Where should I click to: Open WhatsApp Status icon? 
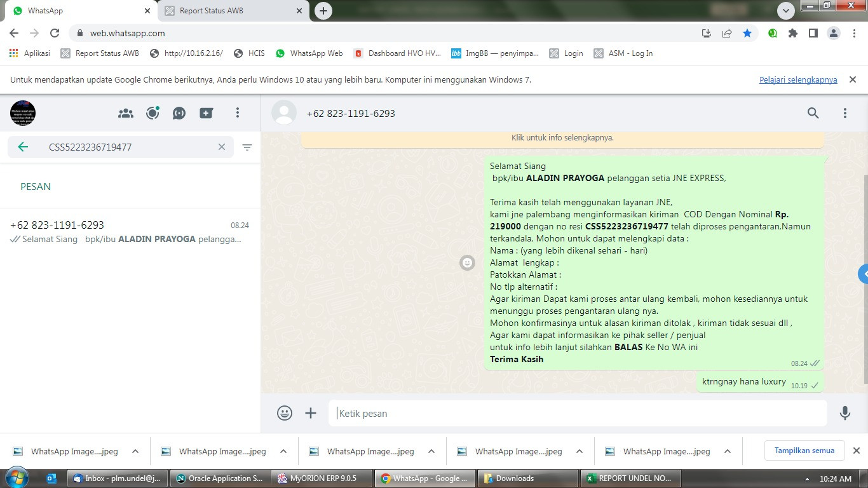(153, 113)
